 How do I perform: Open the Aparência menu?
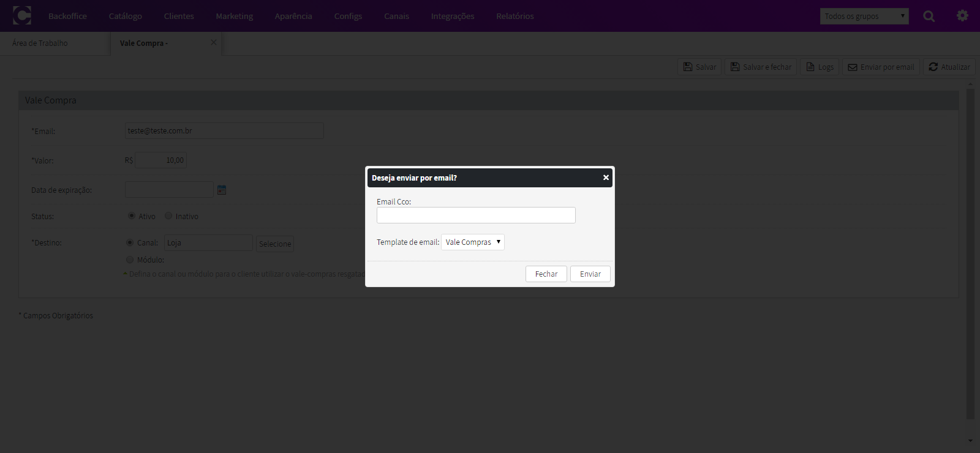293,16
